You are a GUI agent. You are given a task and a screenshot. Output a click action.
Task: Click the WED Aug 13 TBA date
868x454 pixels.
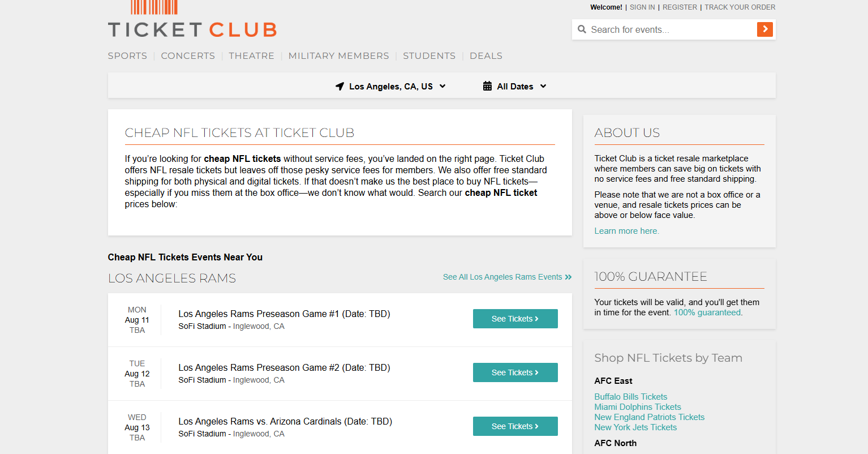pos(137,427)
